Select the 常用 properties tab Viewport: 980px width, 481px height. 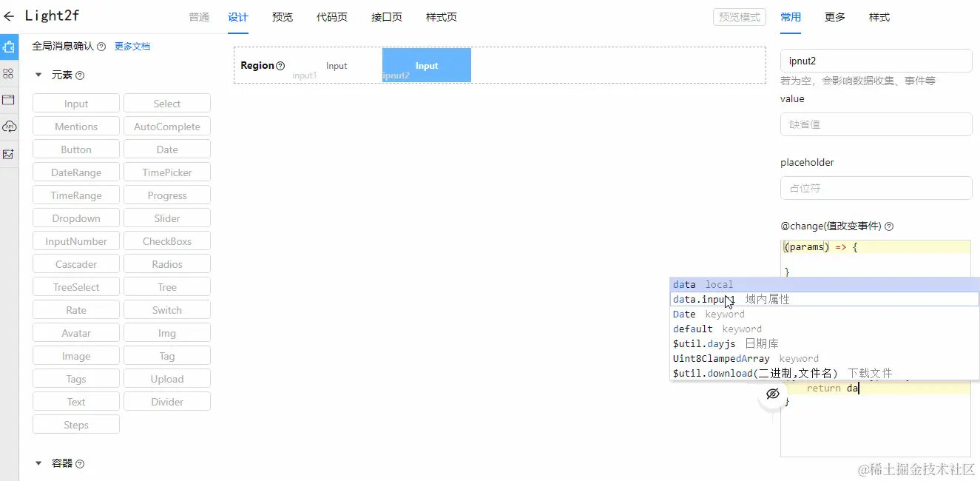(791, 17)
